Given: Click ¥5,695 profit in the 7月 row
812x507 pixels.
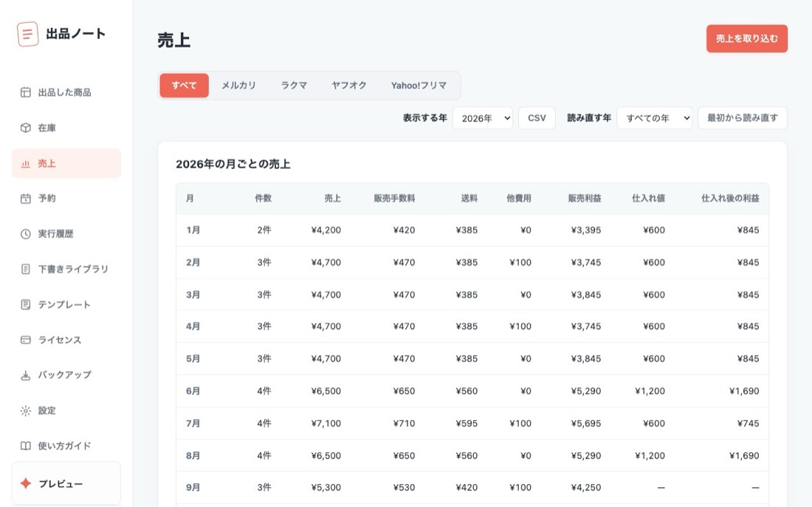Looking at the screenshot, I should coord(585,423).
